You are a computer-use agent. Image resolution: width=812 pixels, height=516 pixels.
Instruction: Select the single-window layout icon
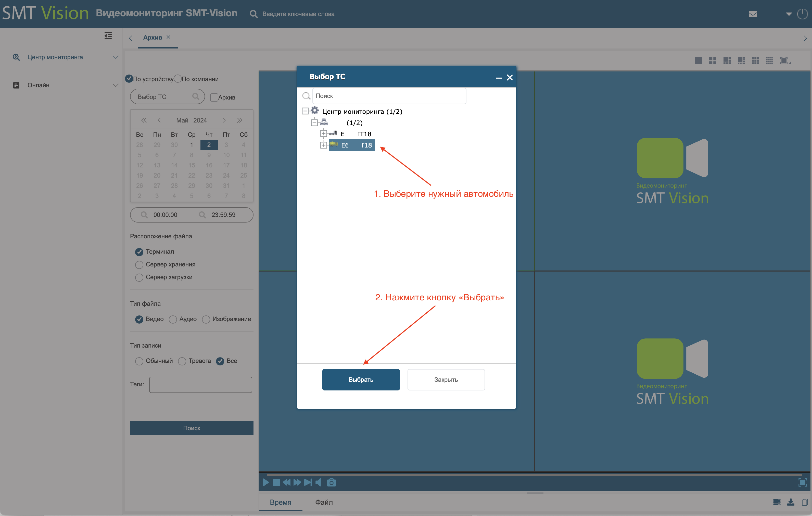(x=698, y=61)
